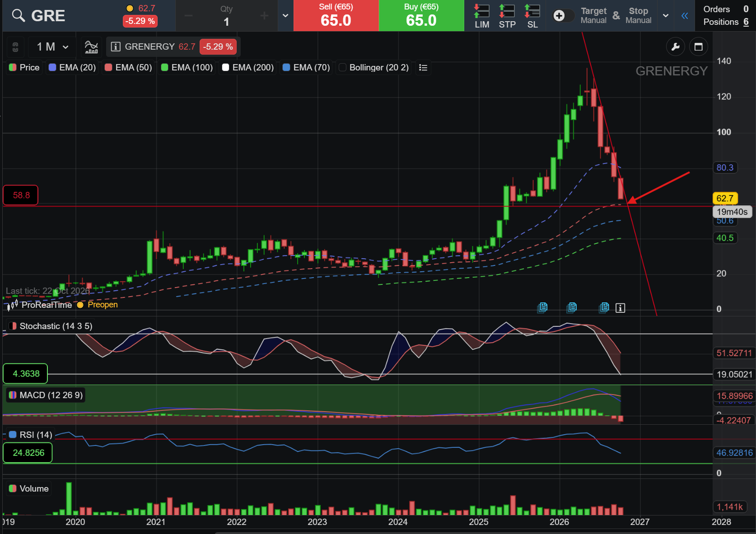Select the Stochastic (14 3 5) panel label
The height and width of the screenshot is (534, 756).
(x=51, y=326)
